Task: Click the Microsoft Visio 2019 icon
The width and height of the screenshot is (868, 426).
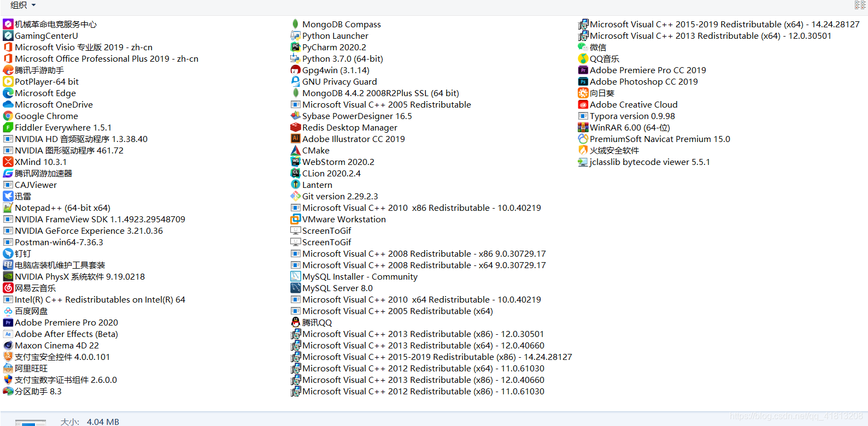Action: (8, 47)
